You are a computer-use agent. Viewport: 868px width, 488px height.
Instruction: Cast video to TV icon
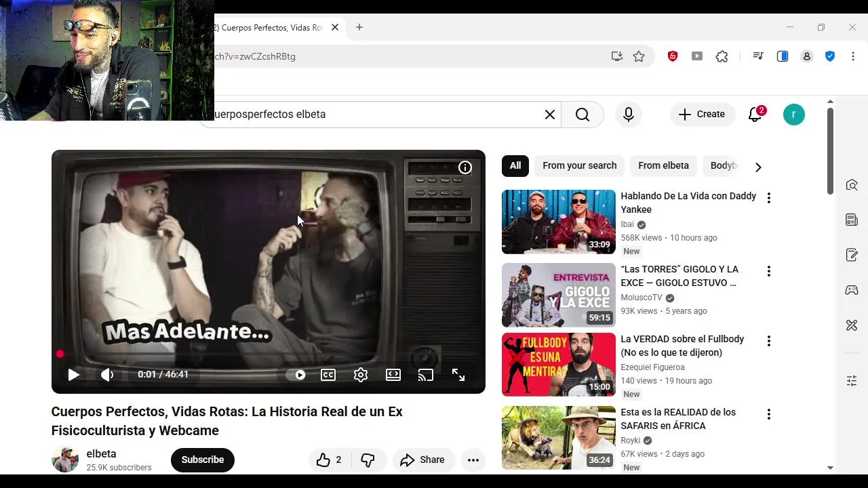click(426, 375)
